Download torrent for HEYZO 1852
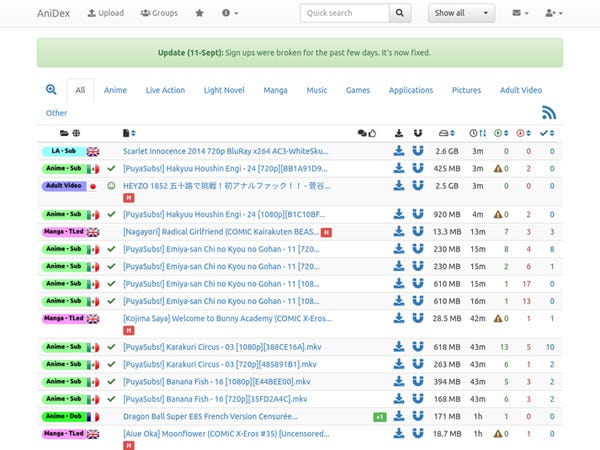Screen dimensions: 600x450 399,186
